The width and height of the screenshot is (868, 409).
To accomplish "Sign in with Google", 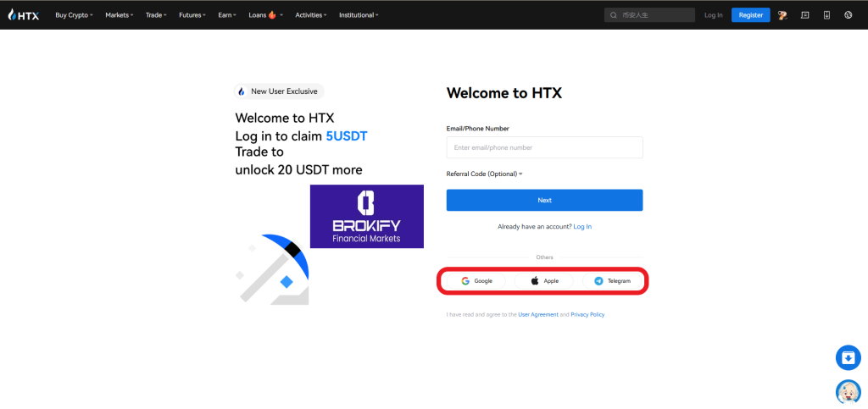I will pos(476,280).
